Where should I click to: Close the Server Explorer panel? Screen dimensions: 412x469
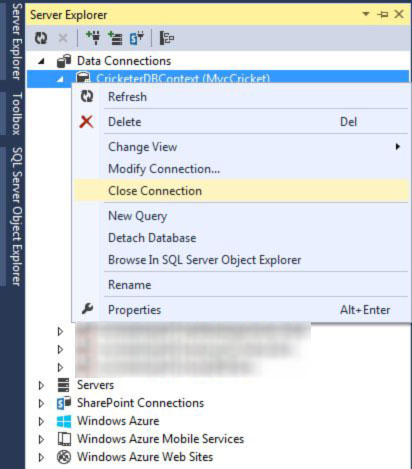pos(399,14)
